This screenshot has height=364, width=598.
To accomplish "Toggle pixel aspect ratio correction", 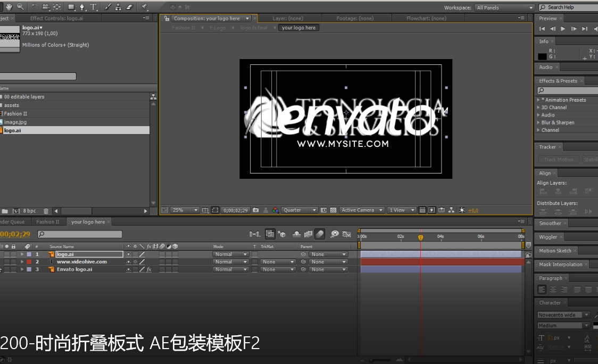I will (422, 210).
